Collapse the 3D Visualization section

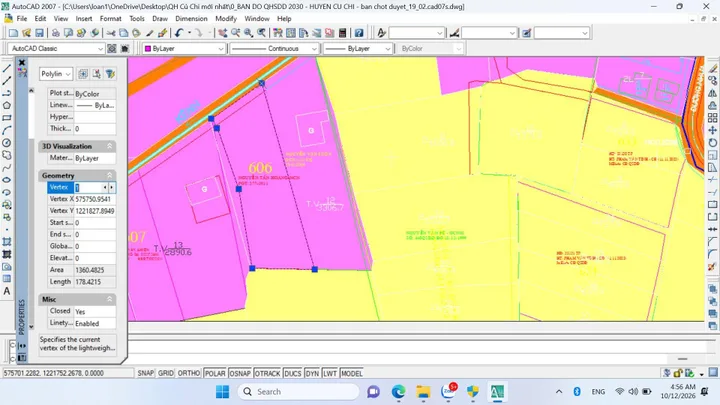pyautogui.click(x=109, y=146)
